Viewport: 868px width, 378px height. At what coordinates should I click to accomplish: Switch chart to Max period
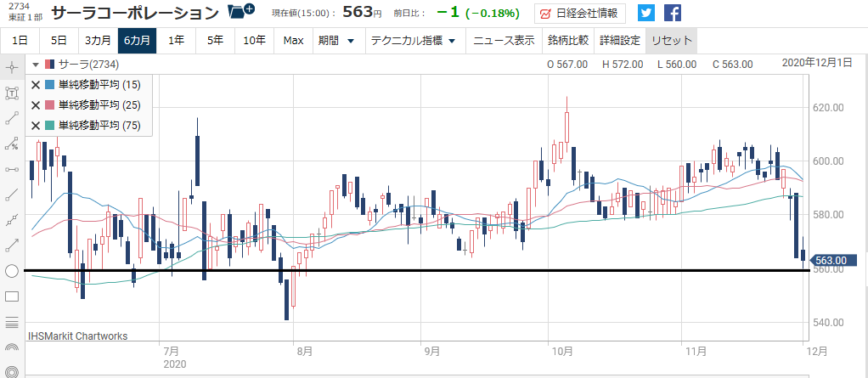pyautogui.click(x=293, y=41)
